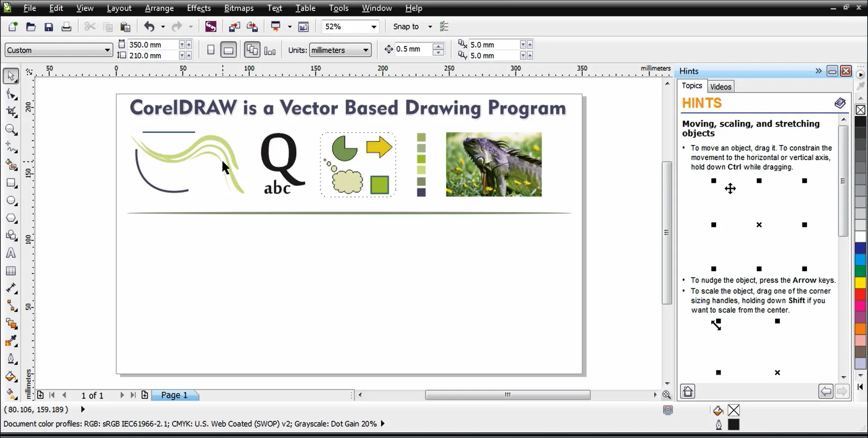Viewport: 868px width, 438px height.
Task: Open the zoom level 52% dropdown
Action: pos(373,27)
